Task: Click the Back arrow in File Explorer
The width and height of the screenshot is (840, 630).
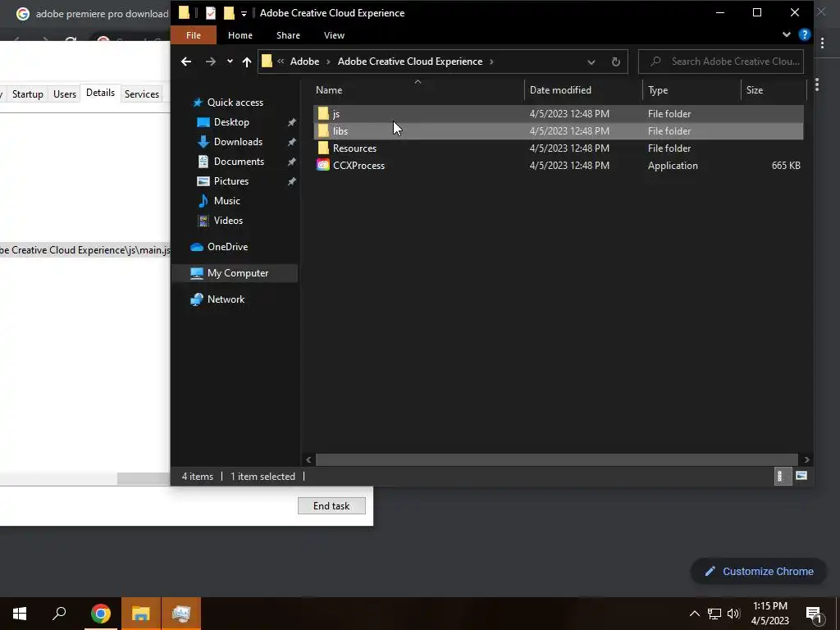Action: coord(186,62)
